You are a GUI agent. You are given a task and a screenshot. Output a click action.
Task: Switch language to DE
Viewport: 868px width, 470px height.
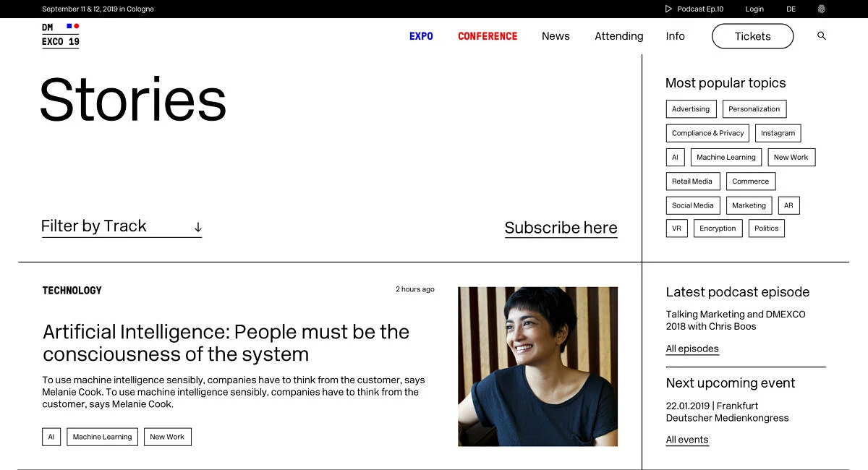pyautogui.click(x=791, y=9)
